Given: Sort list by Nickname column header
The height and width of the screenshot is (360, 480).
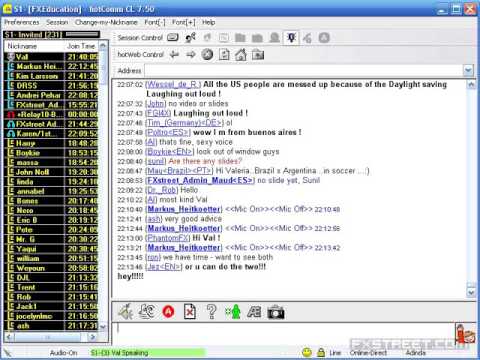Looking at the screenshot, I should click(x=34, y=46).
